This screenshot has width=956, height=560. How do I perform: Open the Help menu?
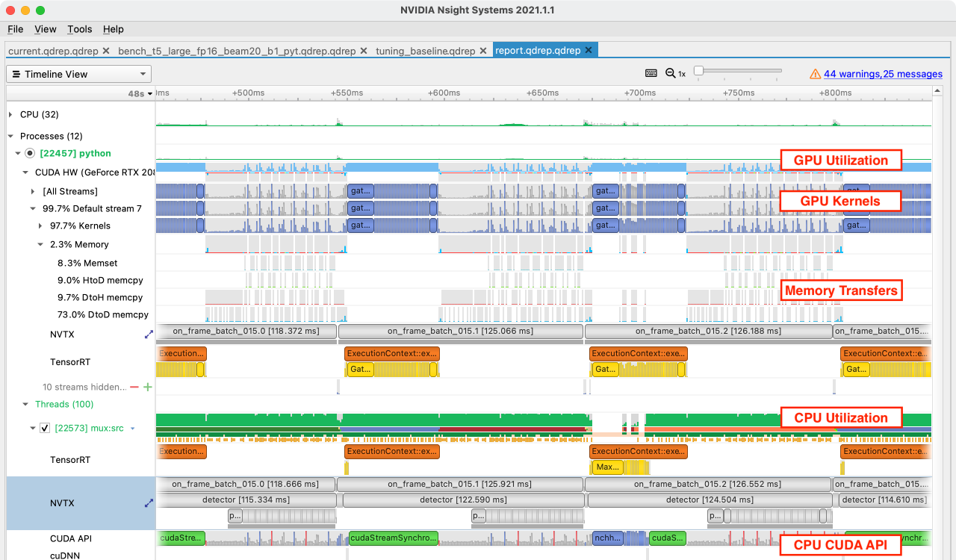point(114,29)
